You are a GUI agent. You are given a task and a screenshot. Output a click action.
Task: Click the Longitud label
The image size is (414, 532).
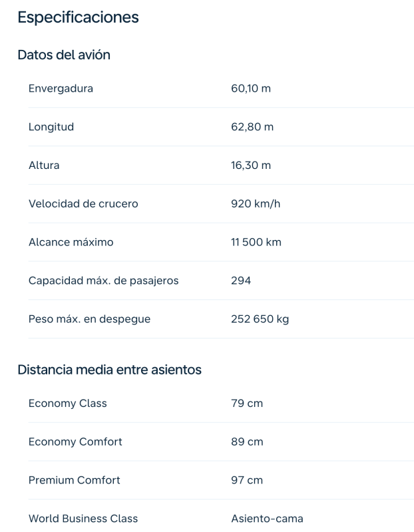tap(51, 127)
